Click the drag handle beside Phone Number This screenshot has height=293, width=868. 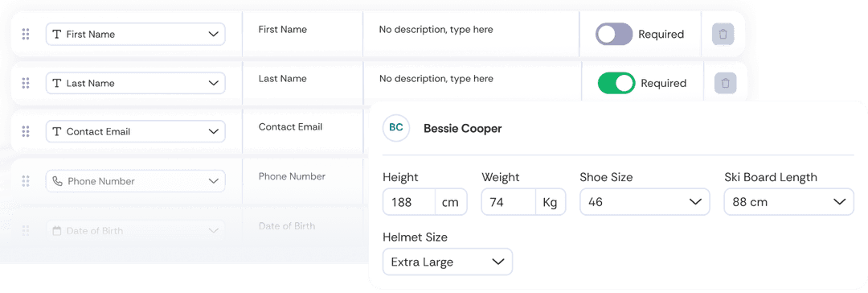(26, 181)
